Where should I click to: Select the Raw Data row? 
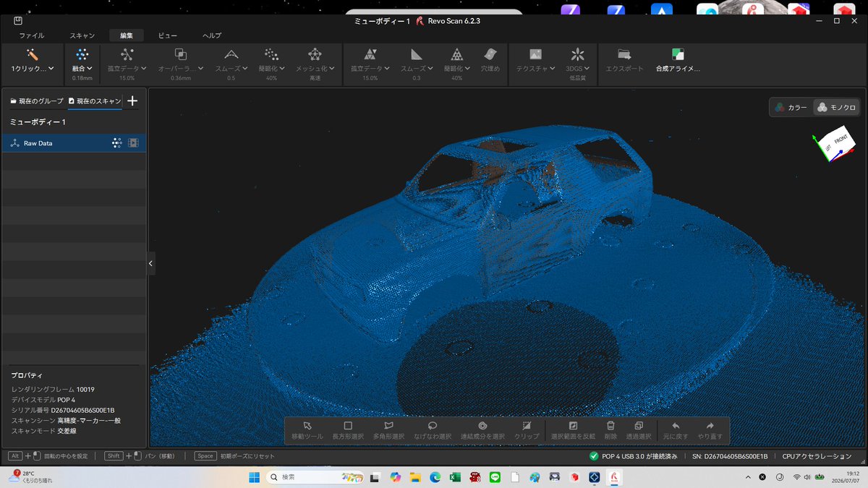(74, 143)
